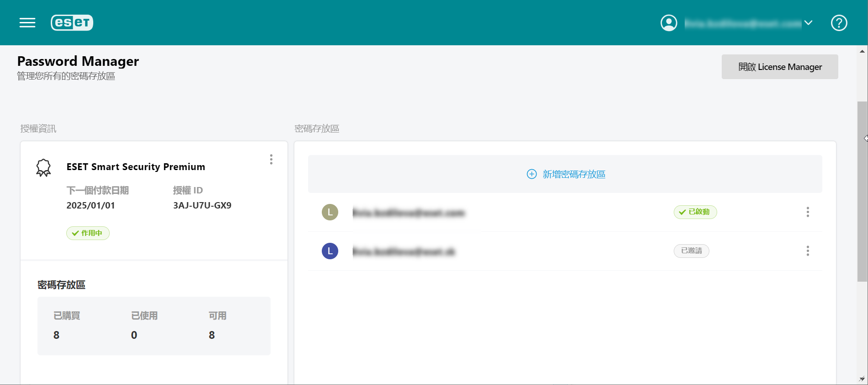Click the plus circle icon beside 新增密碼存放區
868x385 pixels.
[532, 174]
